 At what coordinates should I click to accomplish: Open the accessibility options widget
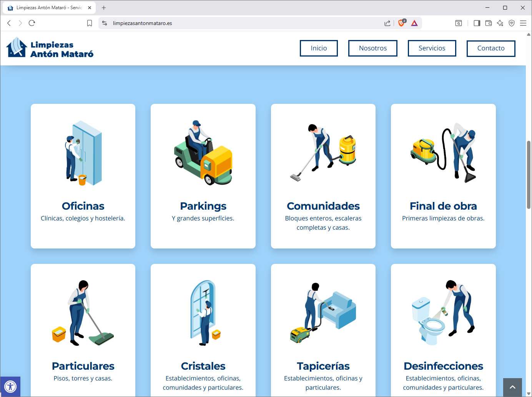click(x=10, y=386)
